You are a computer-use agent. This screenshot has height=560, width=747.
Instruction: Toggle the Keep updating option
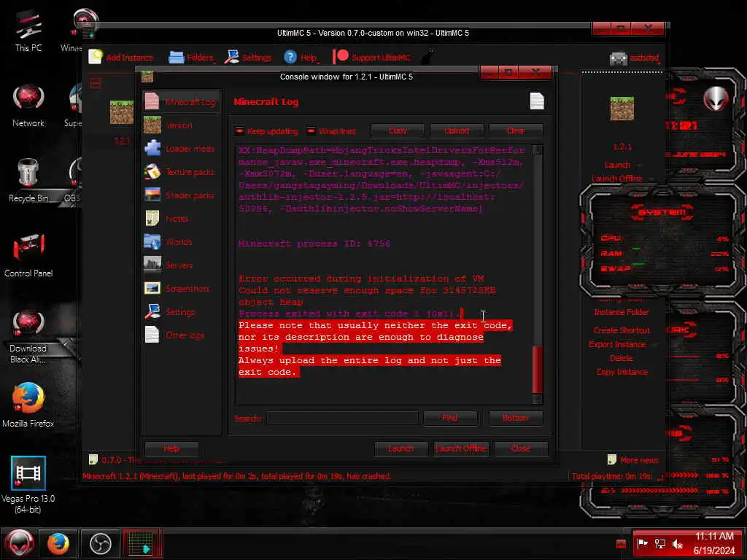[x=266, y=131]
